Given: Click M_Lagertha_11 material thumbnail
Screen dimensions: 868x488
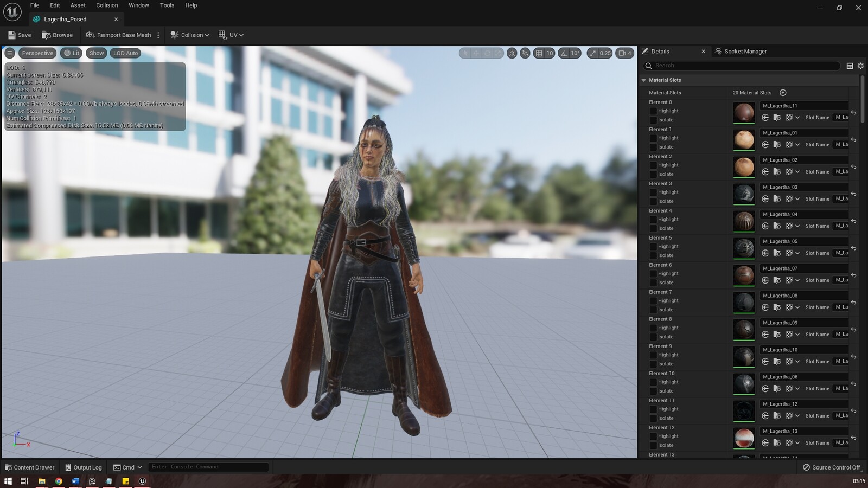Looking at the screenshot, I should (x=744, y=113).
